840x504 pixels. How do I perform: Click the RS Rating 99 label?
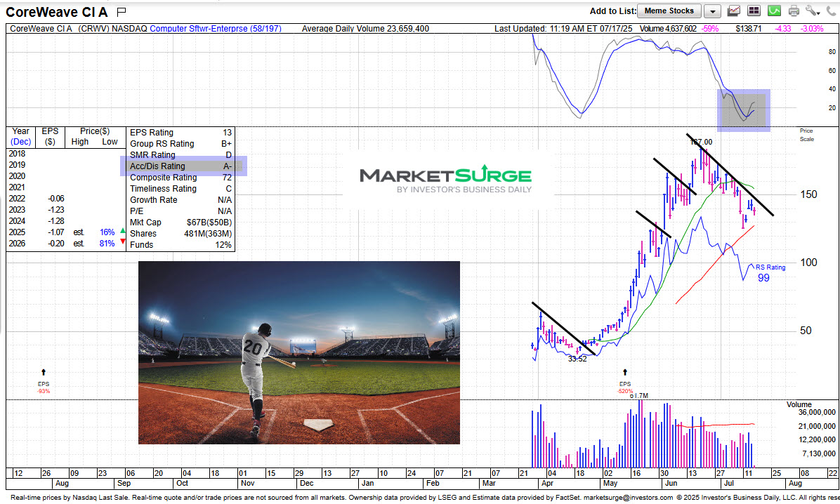770,272
